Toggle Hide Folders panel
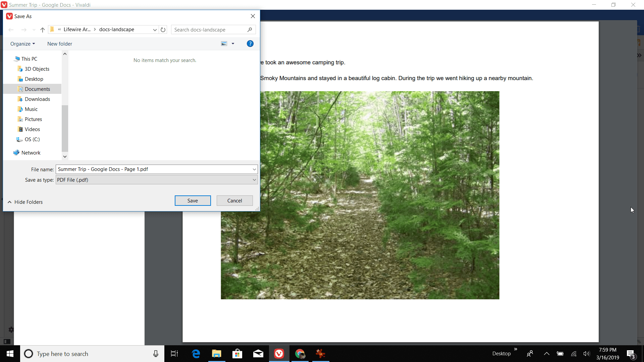This screenshot has width=644, height=362. tap(25, 202)
